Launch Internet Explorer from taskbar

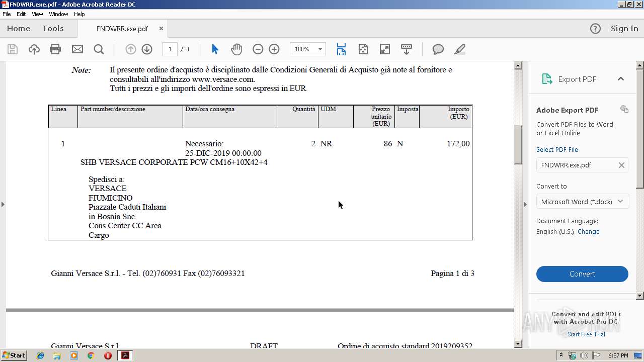coord(40,355)
